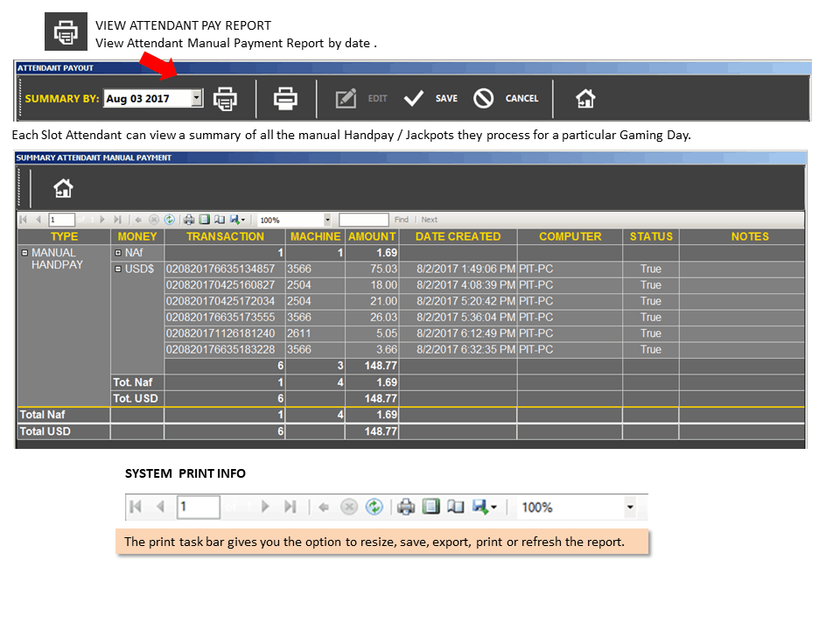Click the print layout icon in large print bar
The width and height of the screenshot is (840, 630).
pos(430,507)
